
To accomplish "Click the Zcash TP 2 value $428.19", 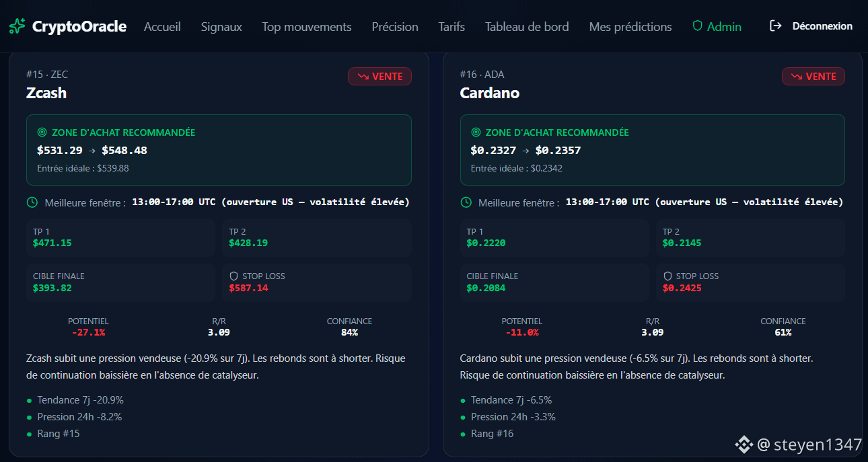I will (248, 243).
